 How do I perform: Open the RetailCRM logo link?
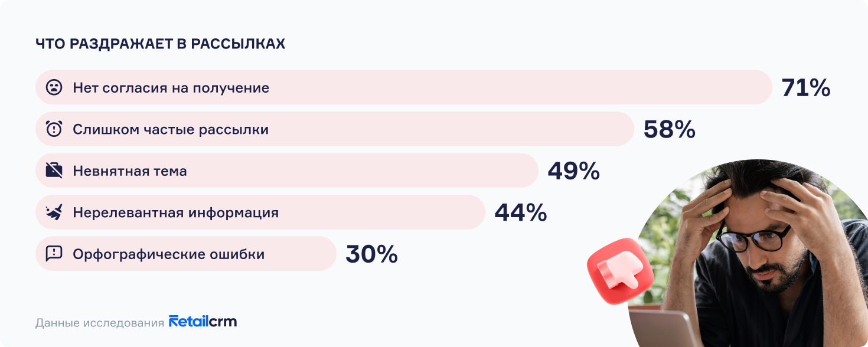203,322
